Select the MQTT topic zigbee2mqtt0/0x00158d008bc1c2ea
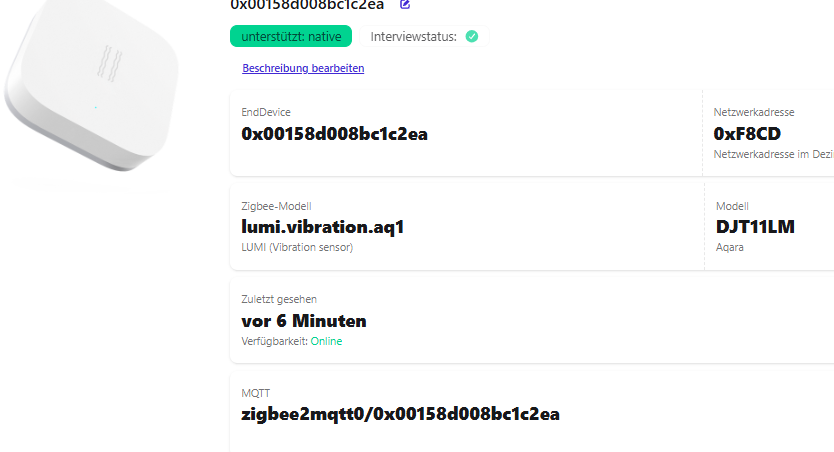Screen dimensions: 834x452 coord(400,414)
